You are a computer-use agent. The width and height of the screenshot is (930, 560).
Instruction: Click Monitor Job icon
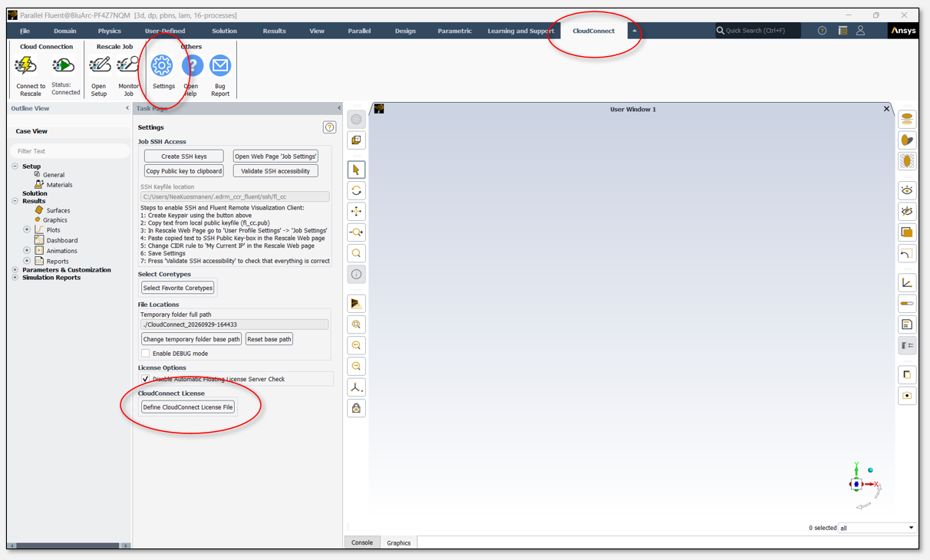[x=128, y=66]
